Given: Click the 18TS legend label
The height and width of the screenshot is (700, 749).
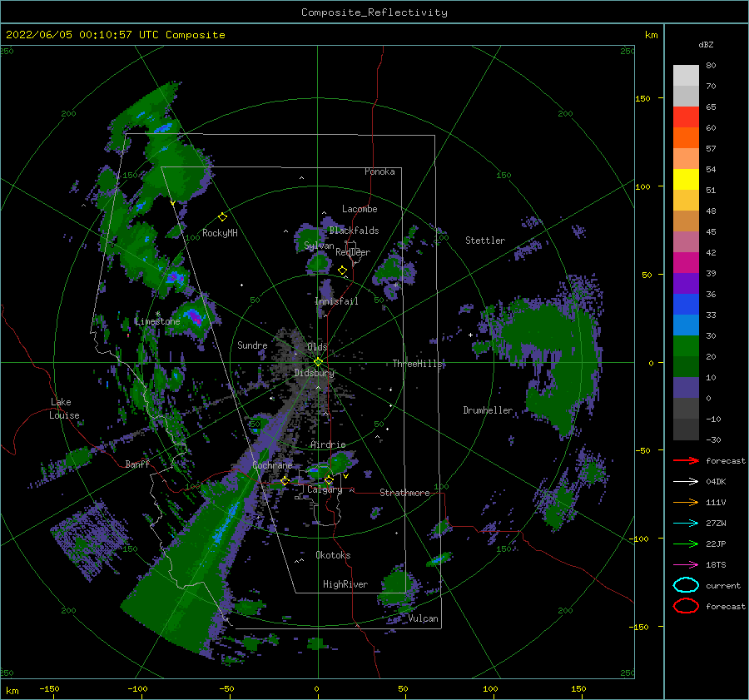Looking at the screenshot, I should coord(716,565).
